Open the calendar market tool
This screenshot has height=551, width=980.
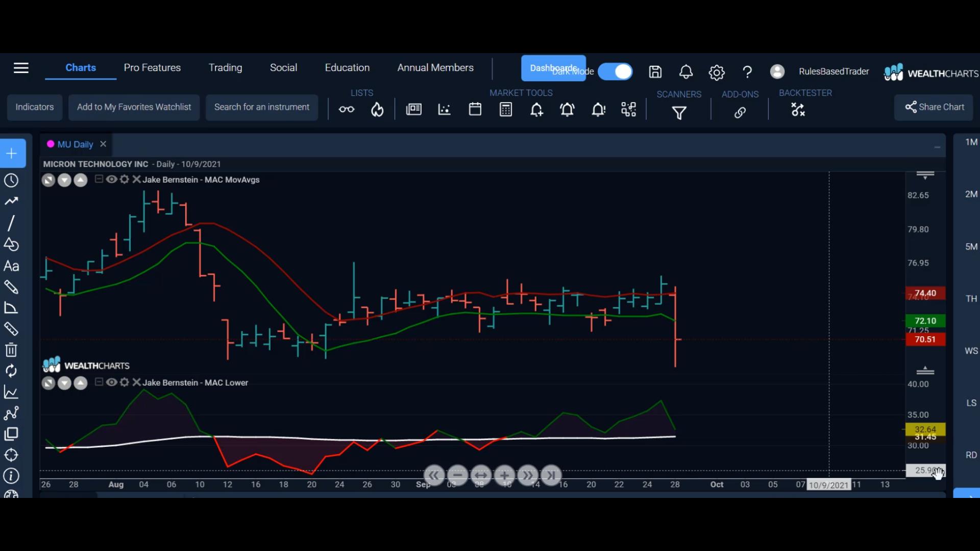pos(475,109)
